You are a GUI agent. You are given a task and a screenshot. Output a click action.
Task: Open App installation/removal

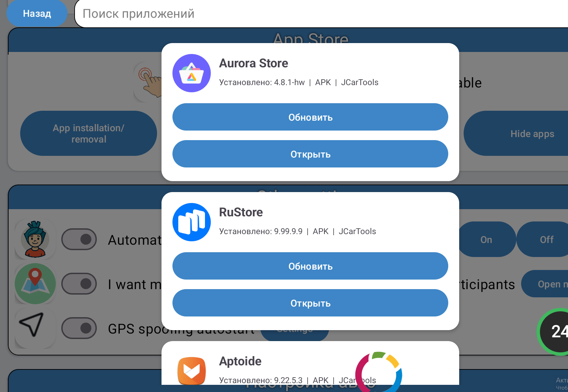click(89, 133)
